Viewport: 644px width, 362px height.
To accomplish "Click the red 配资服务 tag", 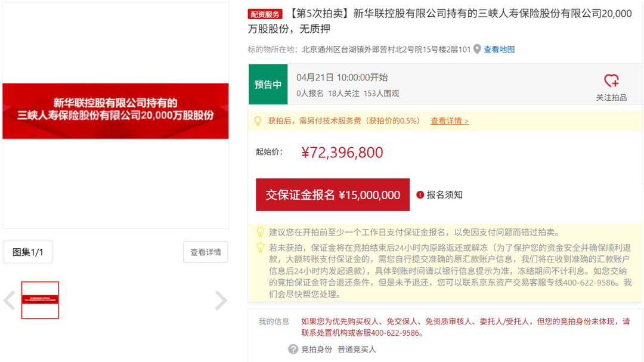I will pyautogui.click(x=265, y=14).
